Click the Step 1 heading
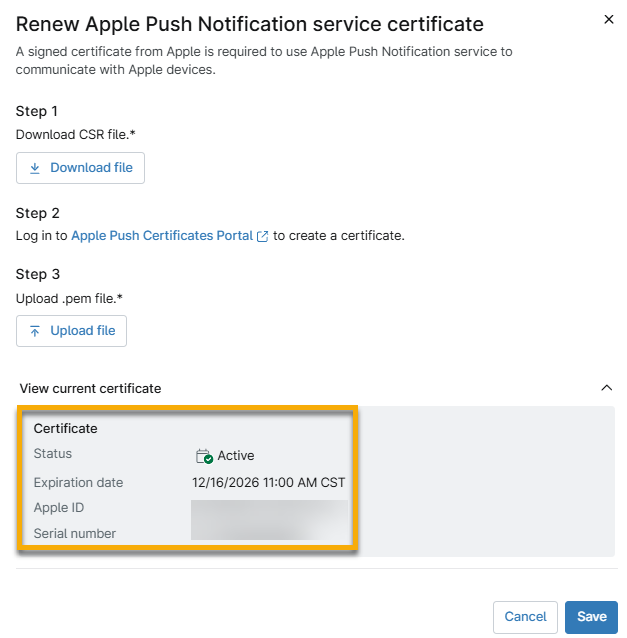627x638 pixels. [x=37, y=111]
